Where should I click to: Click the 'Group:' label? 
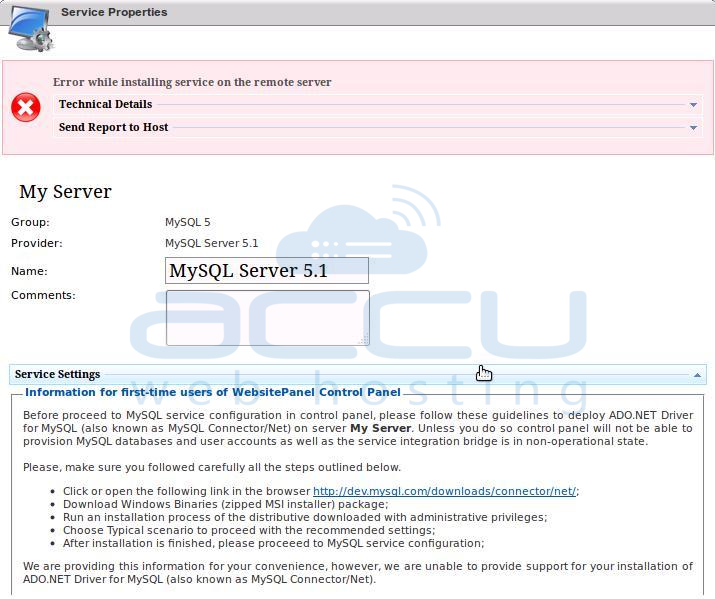coord(30,222)
